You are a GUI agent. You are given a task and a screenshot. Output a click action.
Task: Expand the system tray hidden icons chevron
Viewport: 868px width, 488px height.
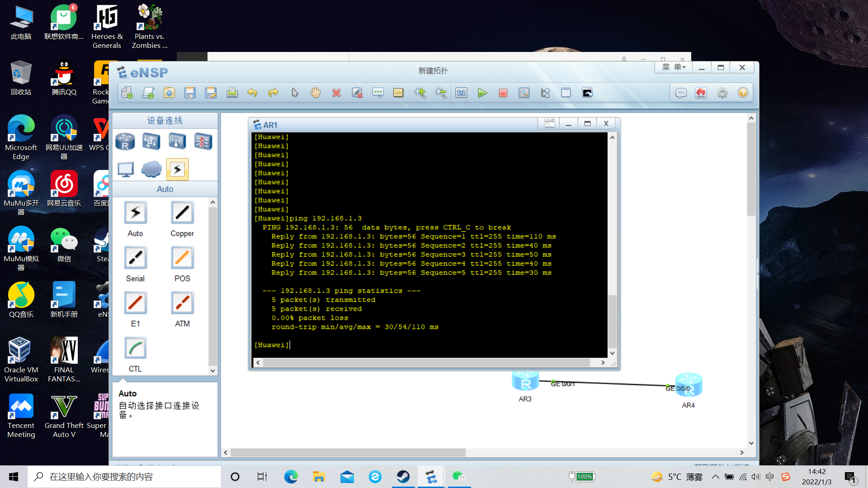pyautogui.click(x=715, y=477)
